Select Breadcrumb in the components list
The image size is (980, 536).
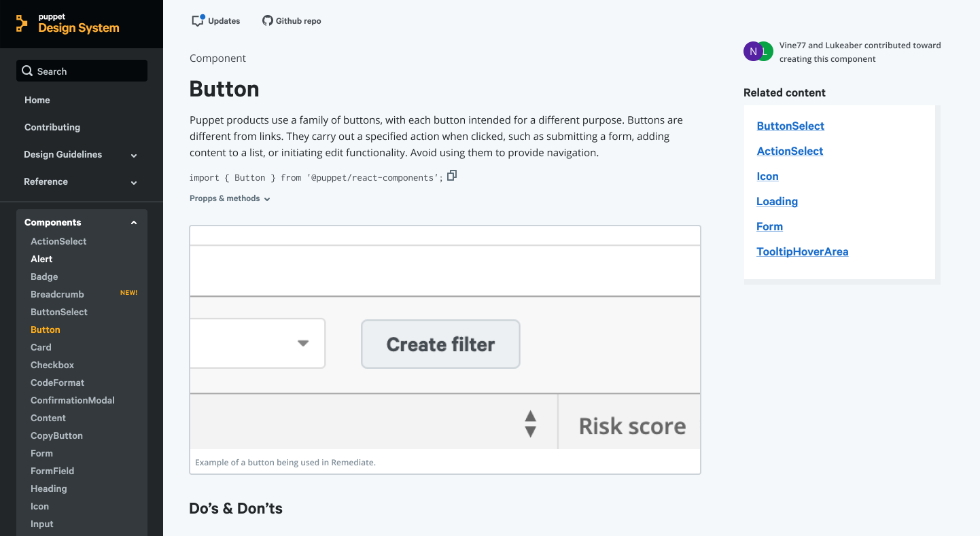(x=57, y=294)
